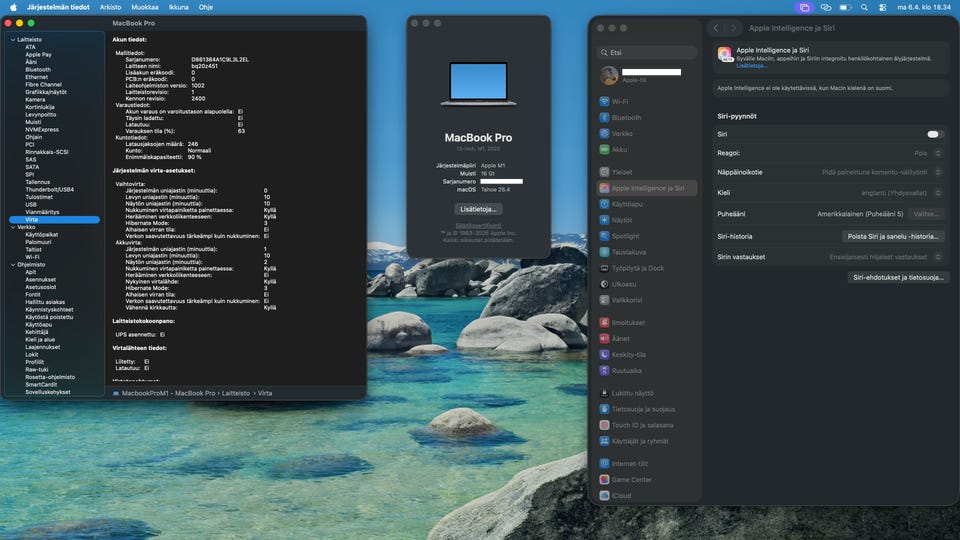The height and width of the screenshot is (540, 960).
Task: Select Bluetooth in hardware tree
Action: point(38,70)
